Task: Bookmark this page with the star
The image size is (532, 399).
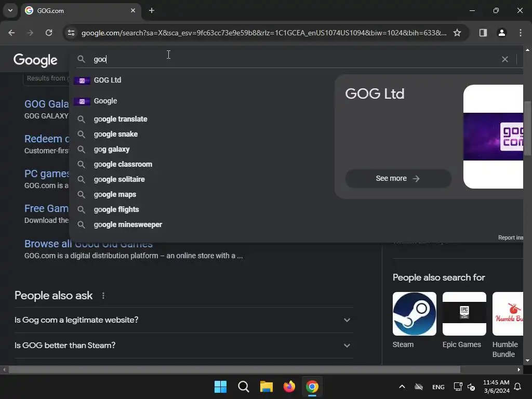Action: tap(457, 33)
